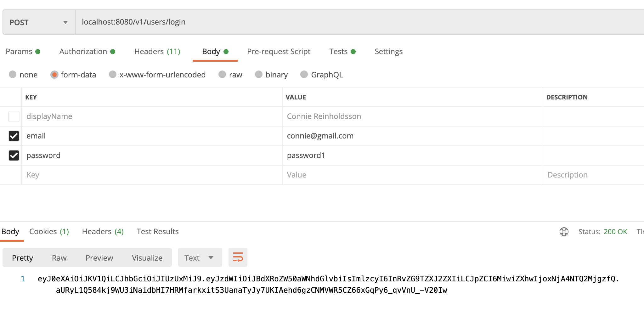
Task: Open the Headers (11) tab
Action: point(157,51)
